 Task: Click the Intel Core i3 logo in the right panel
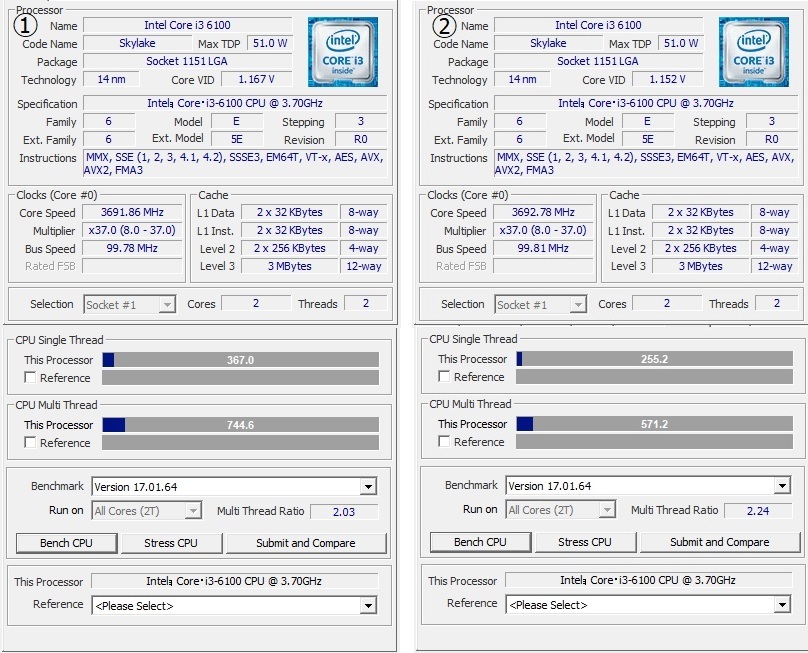[x=754, y=52]
